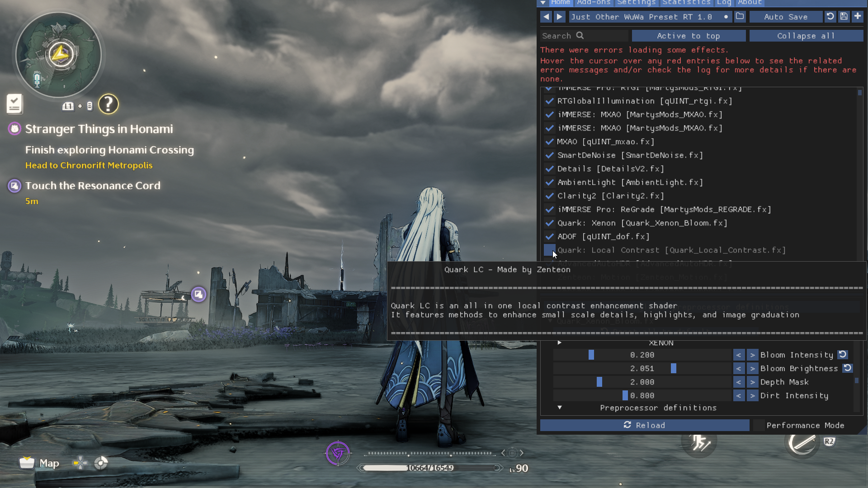
Task: Disable Details DetailsV2.fx effect
Action: (549, 169)
